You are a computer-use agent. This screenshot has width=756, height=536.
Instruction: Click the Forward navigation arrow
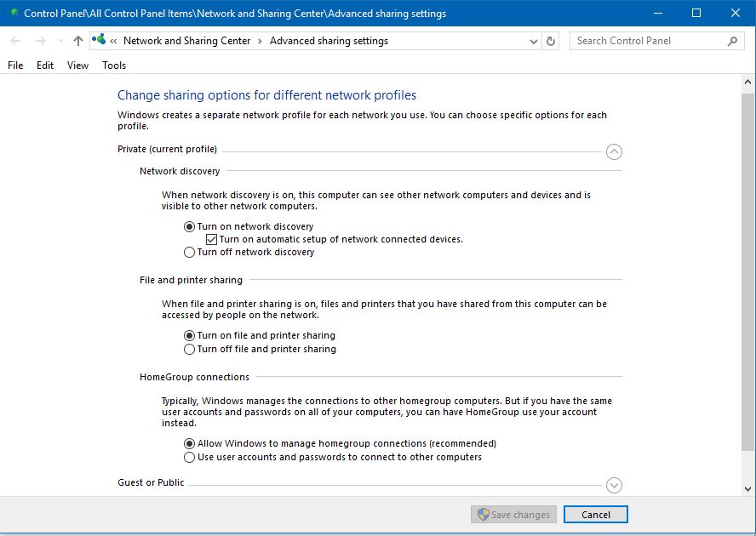pos(41,41)
